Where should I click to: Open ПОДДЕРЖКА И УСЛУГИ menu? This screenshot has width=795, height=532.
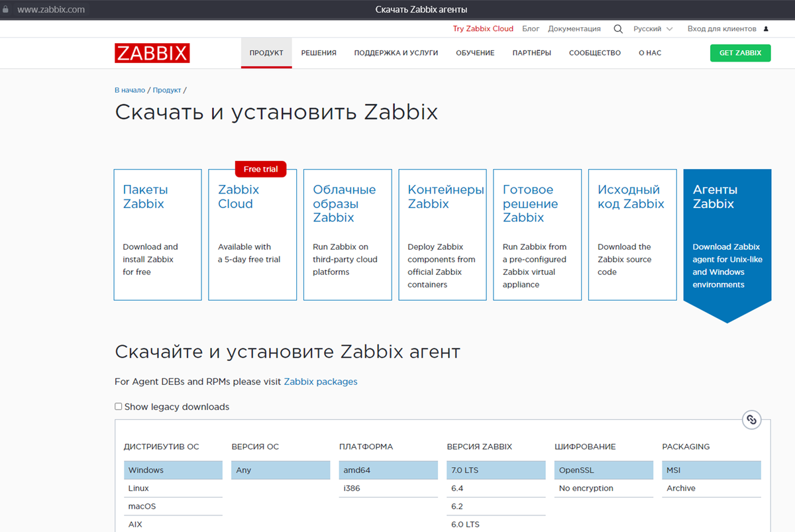tap(396, 53)
